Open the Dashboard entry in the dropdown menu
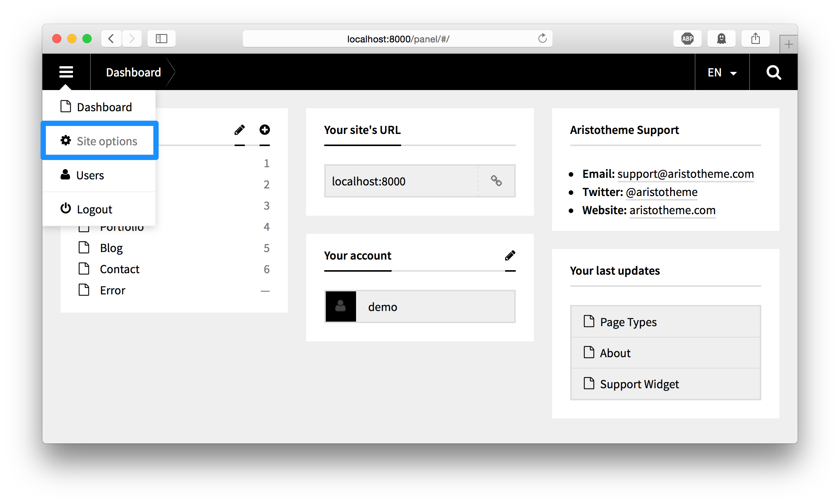 pyautogui.click(x=104, y=107)
